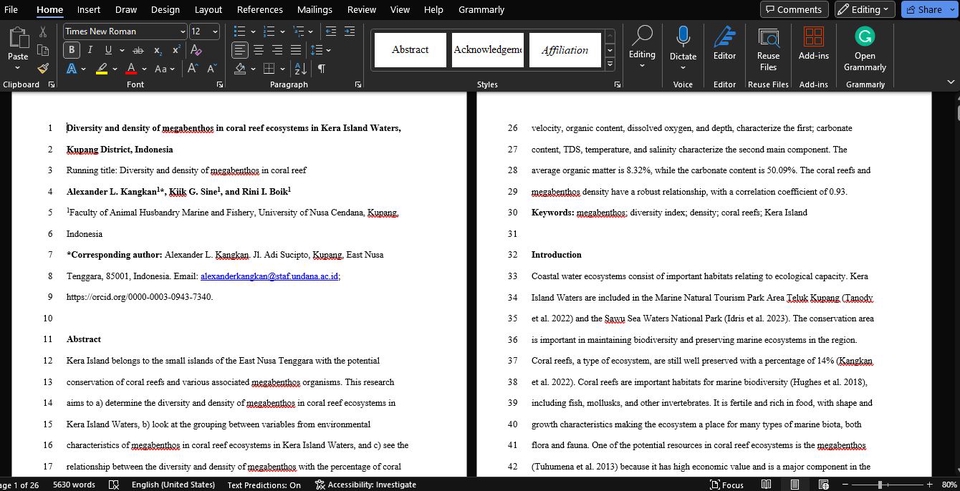Screen dimensions: 960x491
Task: Apply red font color
Action: tap(131, 69)
